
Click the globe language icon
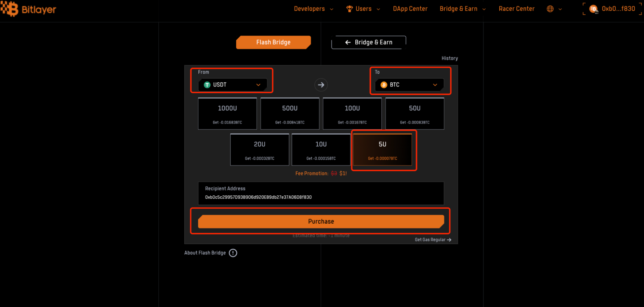[x=550, y=9]
